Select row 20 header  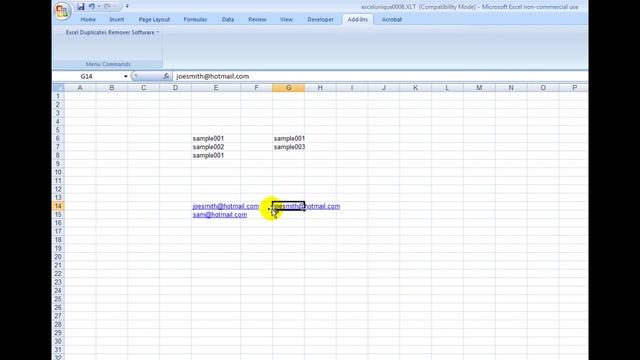58,257
